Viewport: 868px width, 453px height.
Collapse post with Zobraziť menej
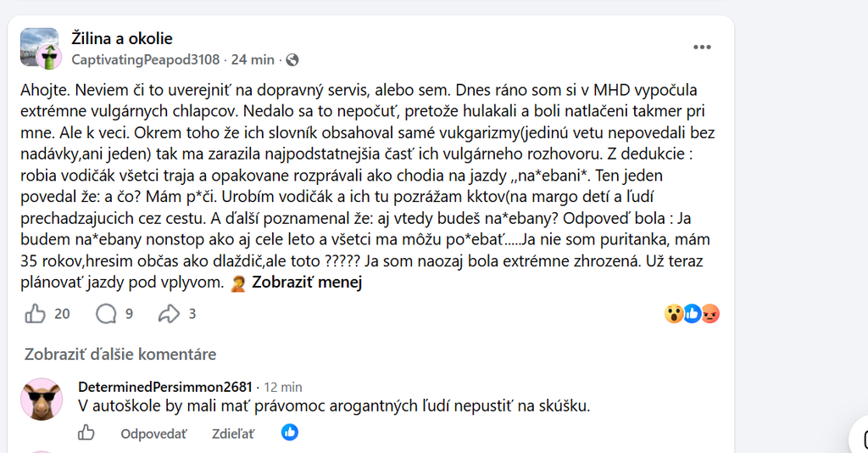click(x=307, y=282)
